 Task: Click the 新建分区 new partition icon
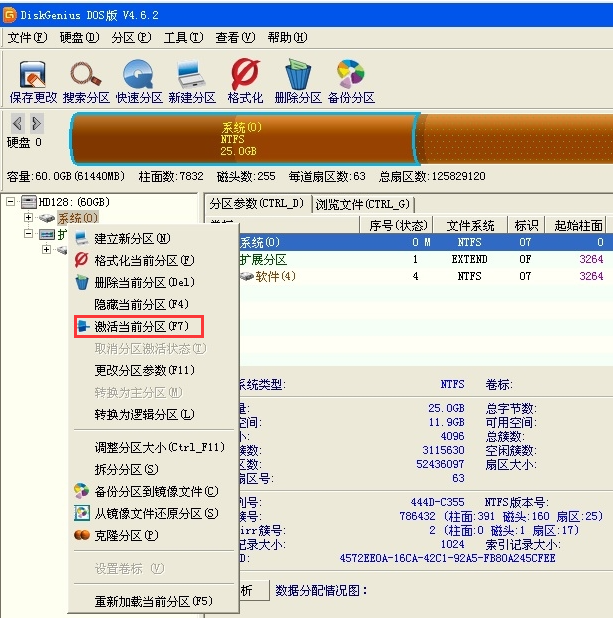(192, 80)
